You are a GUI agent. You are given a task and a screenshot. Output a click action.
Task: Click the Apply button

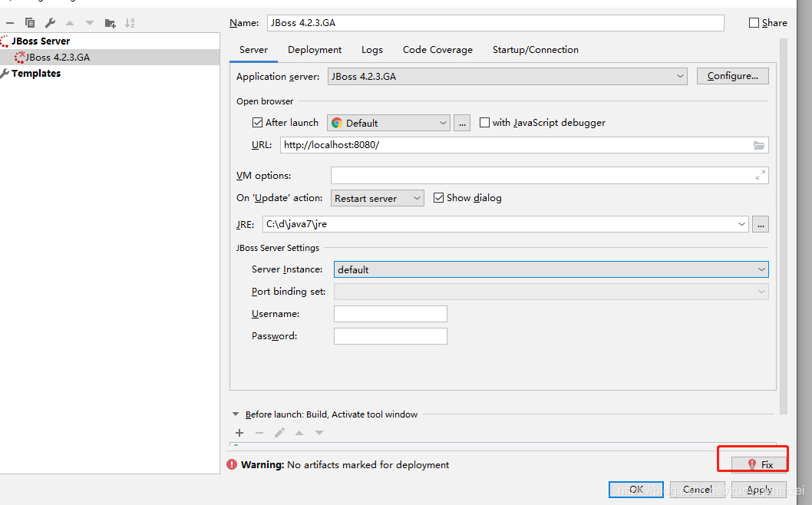(759, 490)
